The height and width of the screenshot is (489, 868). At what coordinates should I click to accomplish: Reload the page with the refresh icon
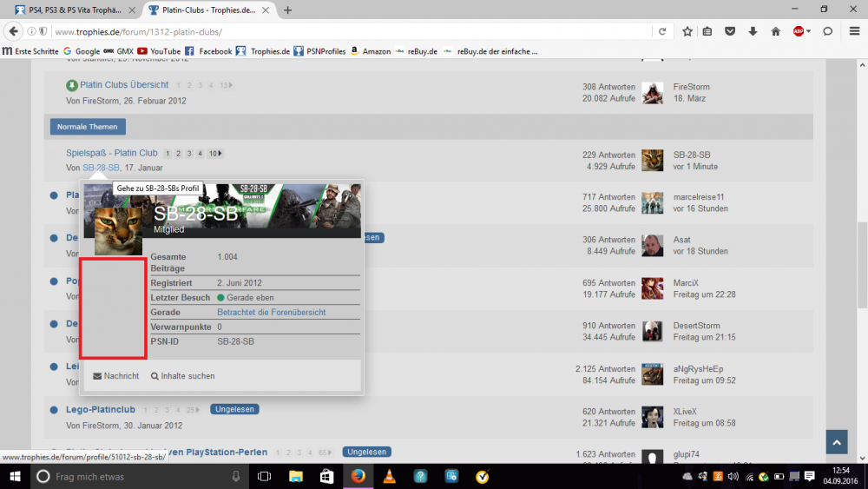point(662,31)
